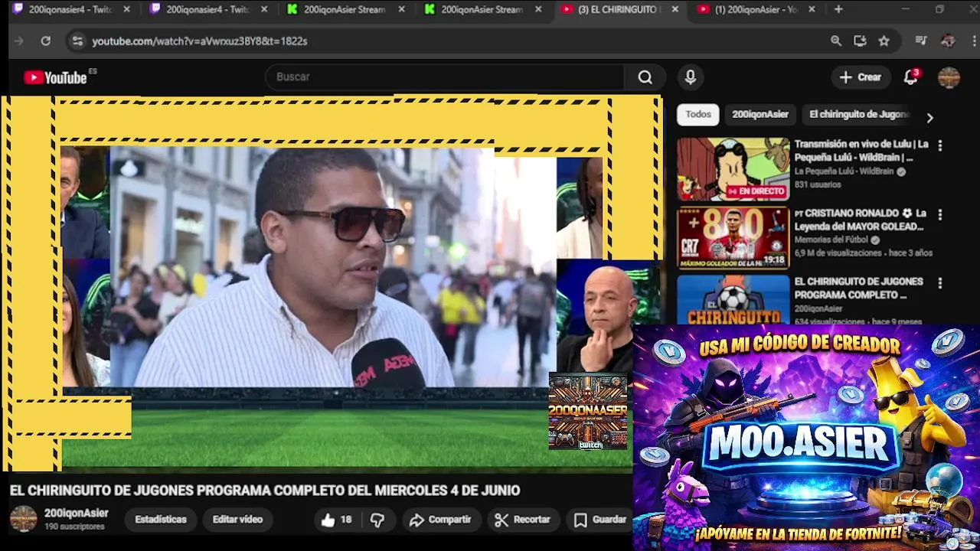Close the first 200iqonasier4 Twitch tab

[x=126, y=9]
